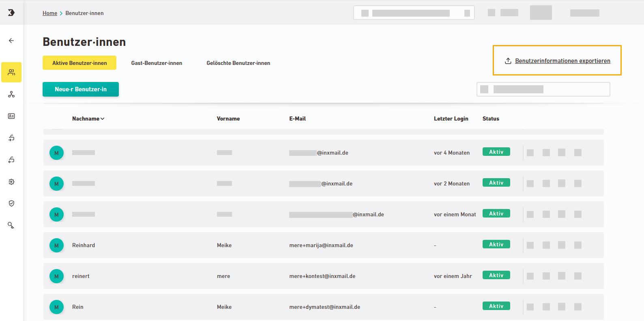This screenshot has height=321, width=644.
Task: Click the back arrow in the sidebar
Action: (11, 41)
